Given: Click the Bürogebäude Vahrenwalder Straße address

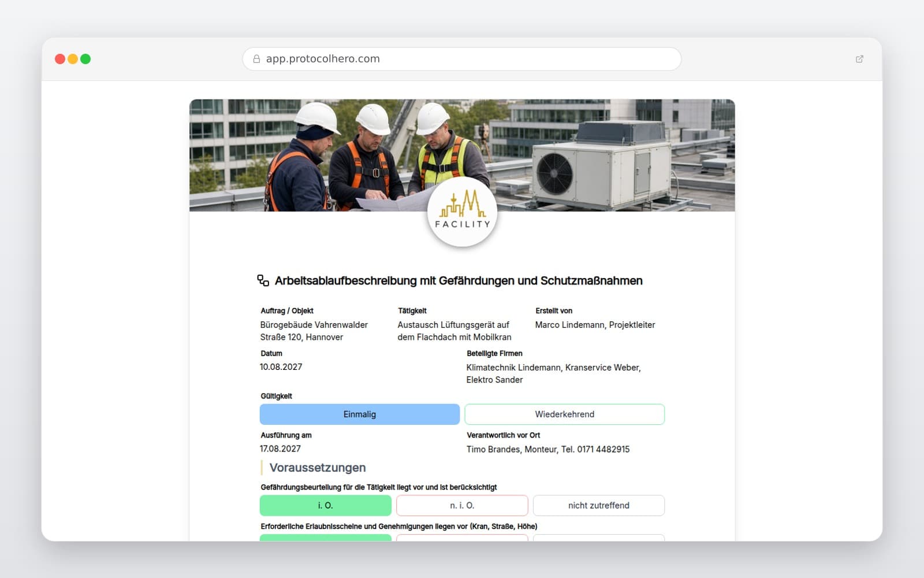Looking at the screenshot, I should (314, 331).
